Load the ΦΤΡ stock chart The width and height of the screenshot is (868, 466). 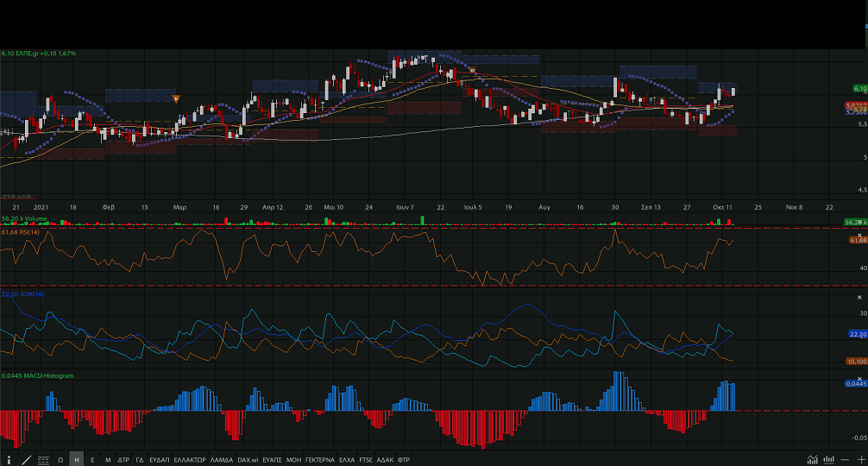point(404,460)
